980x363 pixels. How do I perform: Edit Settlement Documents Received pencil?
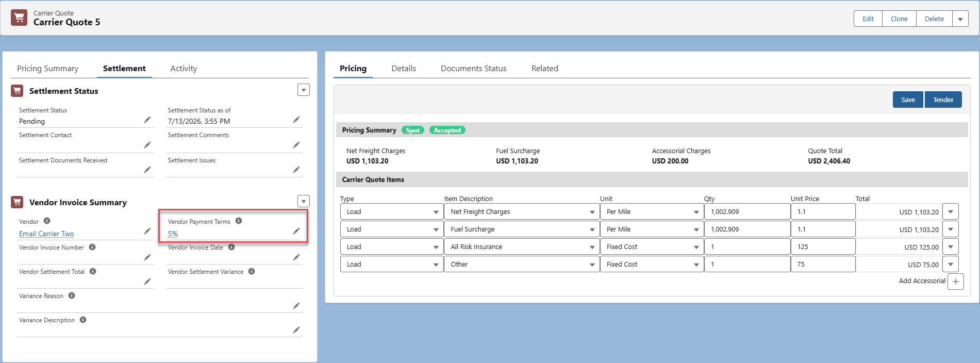tap(147, 170)
